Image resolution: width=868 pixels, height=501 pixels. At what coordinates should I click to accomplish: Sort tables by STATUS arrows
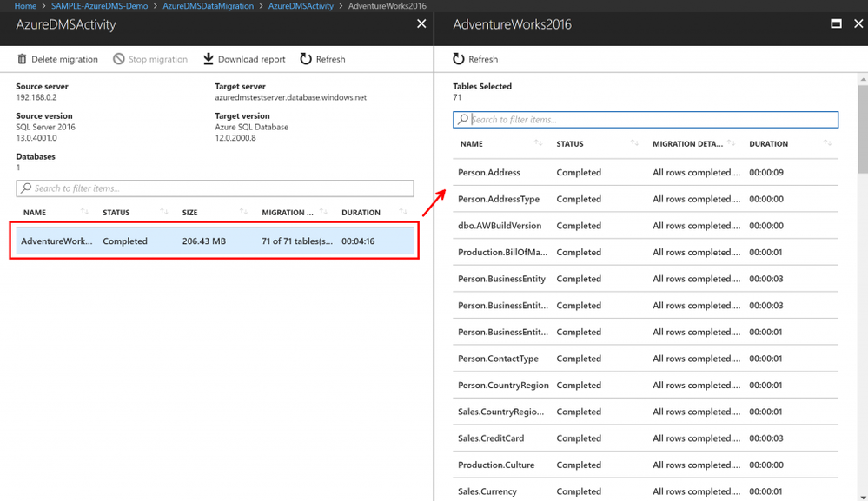634,143
